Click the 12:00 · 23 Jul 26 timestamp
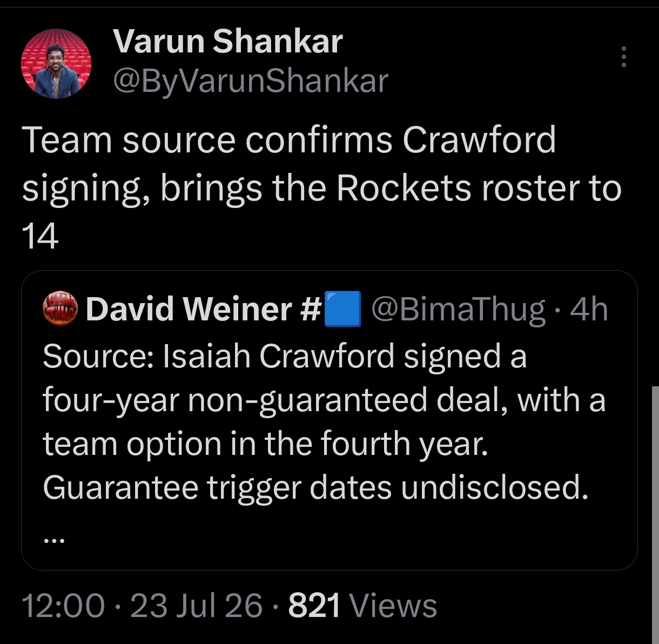The width and height of the screenshot is (659, 644). click(142, 605)
